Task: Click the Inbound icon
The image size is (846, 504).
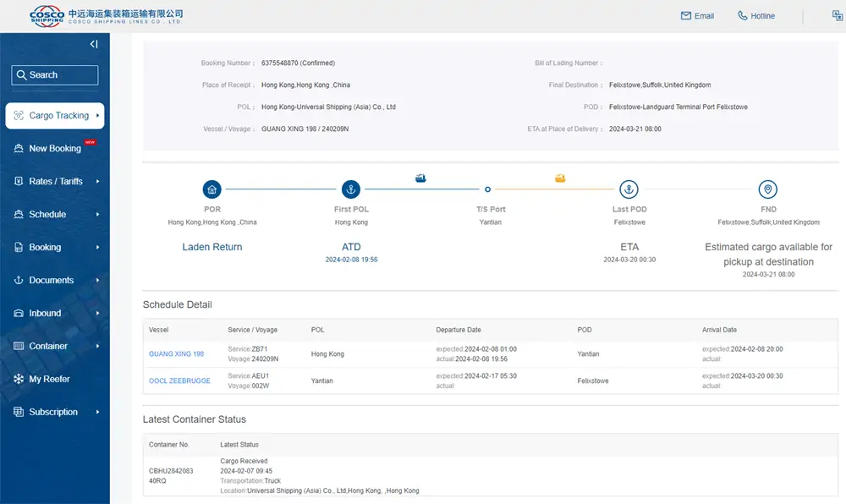Action: click(19, 313)
